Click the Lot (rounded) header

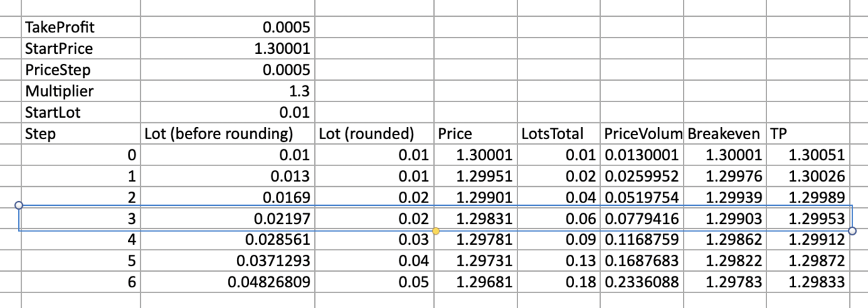[x=373, y=133]
